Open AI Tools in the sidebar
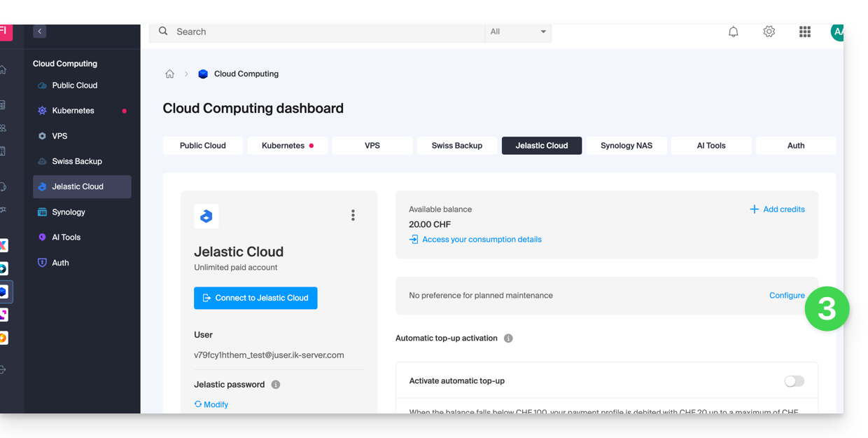The width and height of the screenshot is (868, 438). [82, 237]
